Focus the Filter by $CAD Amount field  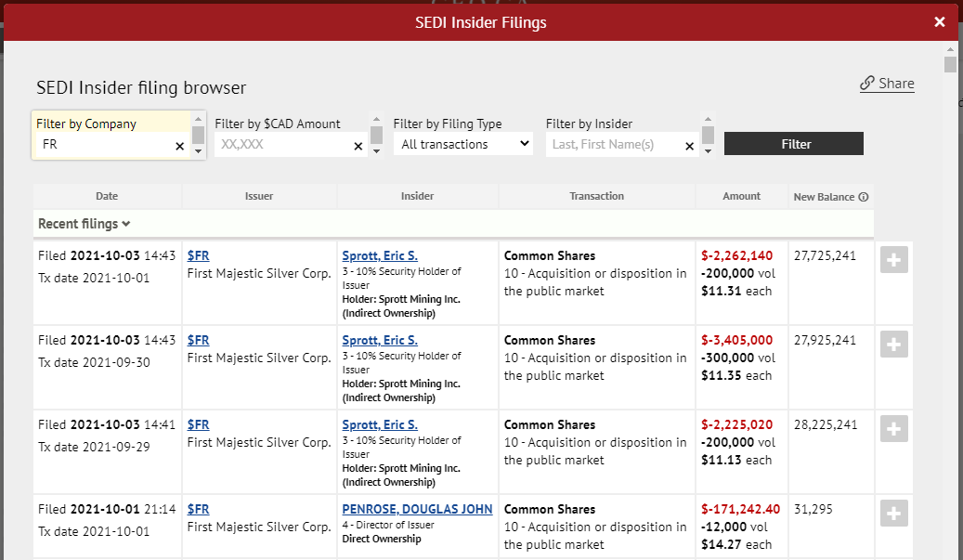pyautogui.click(x=283, y=145)
